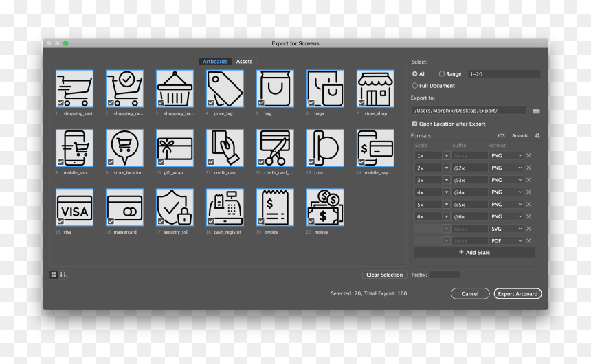Select the gift_wrap artboard thumbnail
Image resolution: width=591 pixels, height=364 pixels.
(175, 148)
